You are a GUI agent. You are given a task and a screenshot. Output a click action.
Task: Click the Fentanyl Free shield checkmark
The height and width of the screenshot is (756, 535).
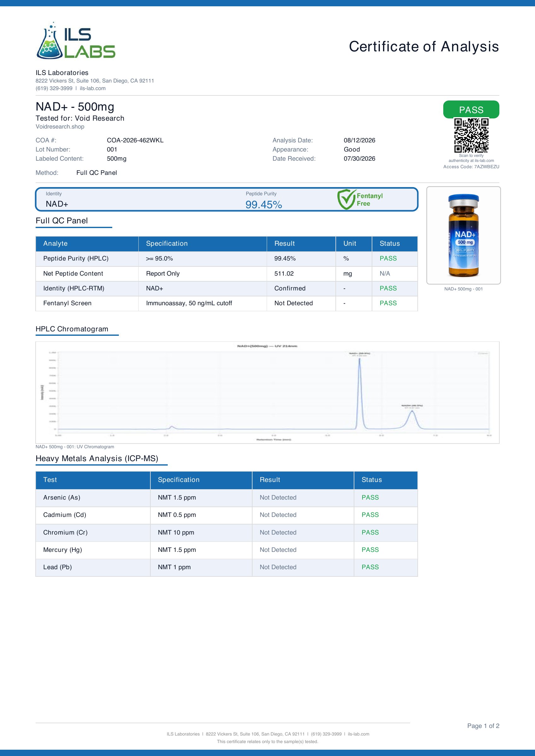[x=346, y=199]
